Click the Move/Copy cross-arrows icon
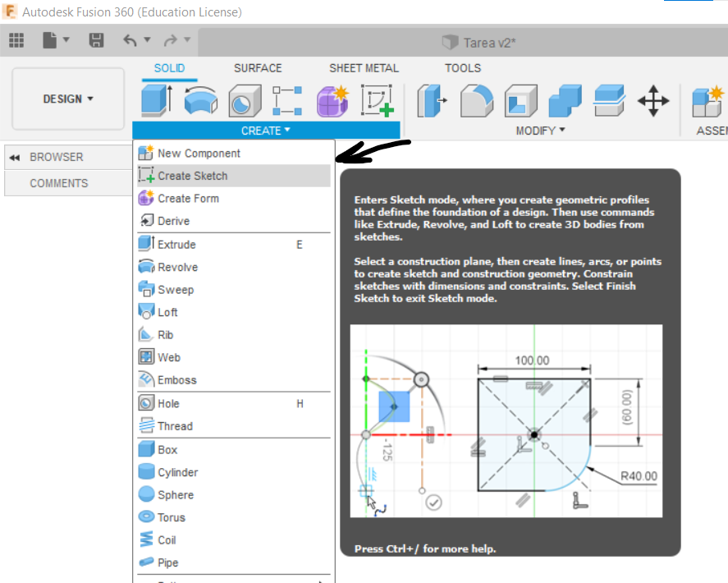 653,100
